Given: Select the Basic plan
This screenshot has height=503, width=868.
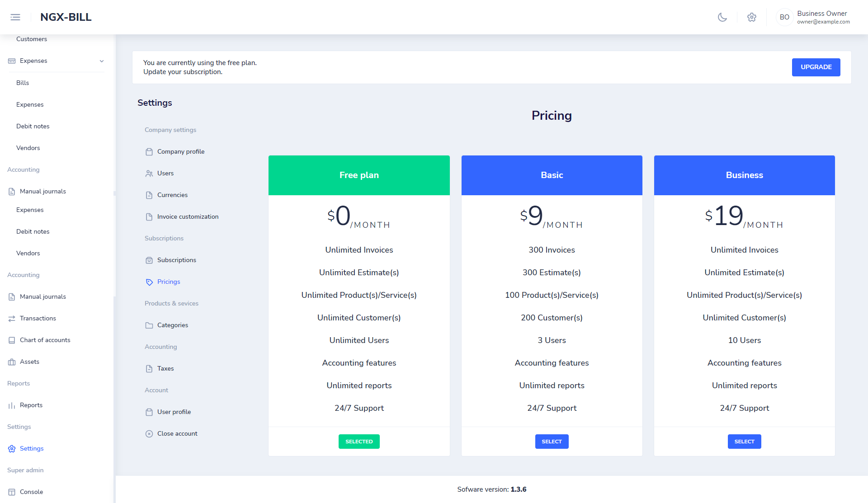Looking at the screenshot, I should pos(552,442).
